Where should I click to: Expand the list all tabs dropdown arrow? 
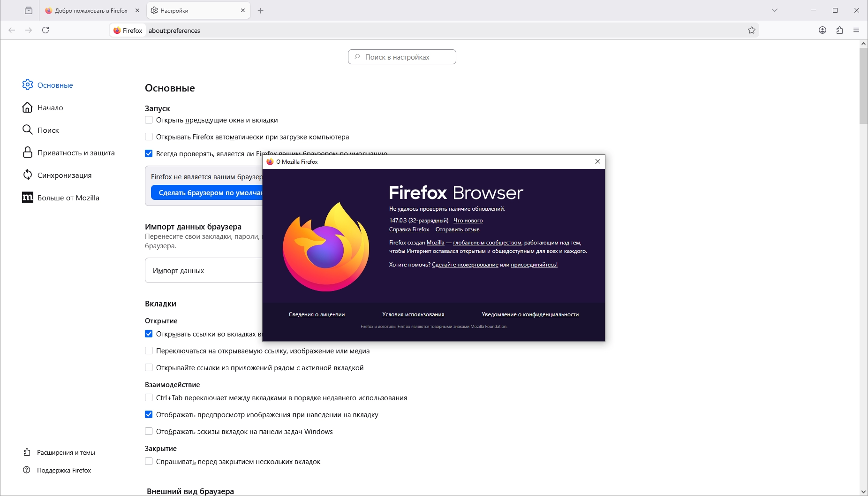click(x=775, y=10)
